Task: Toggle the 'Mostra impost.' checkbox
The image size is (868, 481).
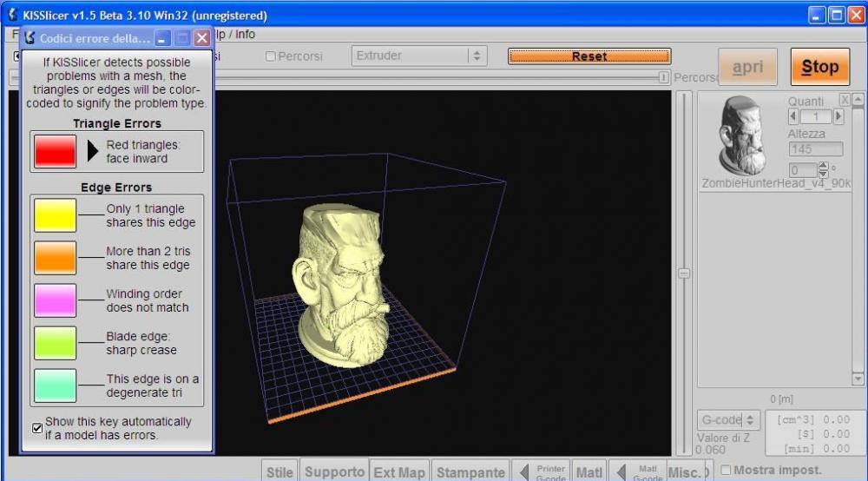Action: (726, 471)
